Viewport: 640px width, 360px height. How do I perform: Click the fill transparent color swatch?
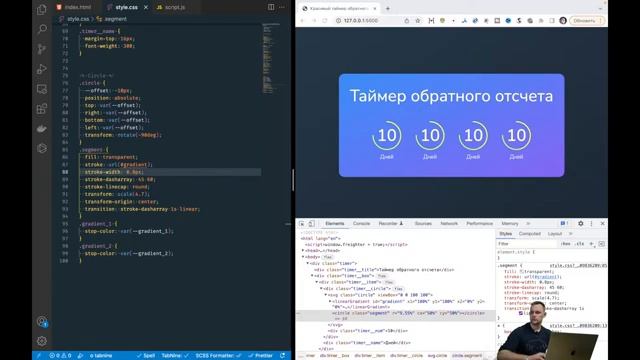(522, 271)
